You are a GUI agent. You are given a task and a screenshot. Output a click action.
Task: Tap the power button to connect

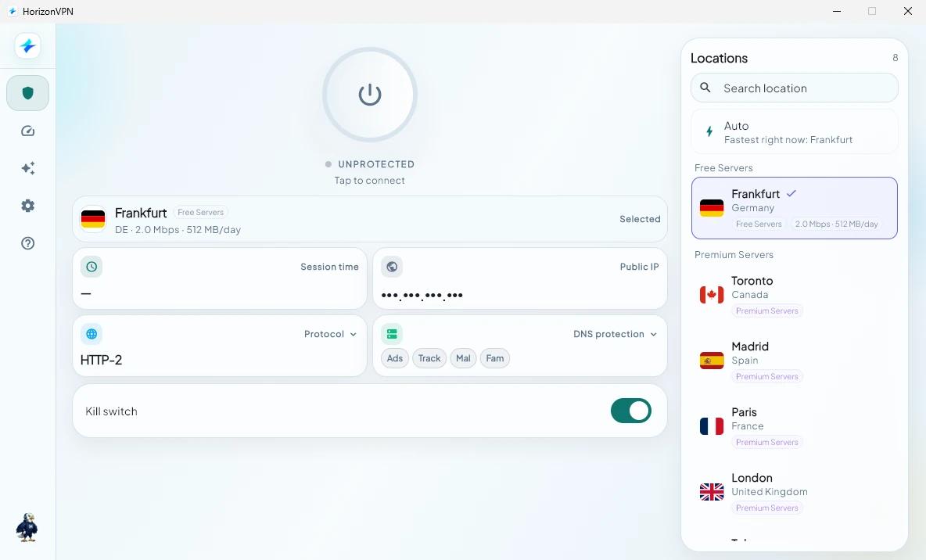pyautogui.click(x=370, y=95)
